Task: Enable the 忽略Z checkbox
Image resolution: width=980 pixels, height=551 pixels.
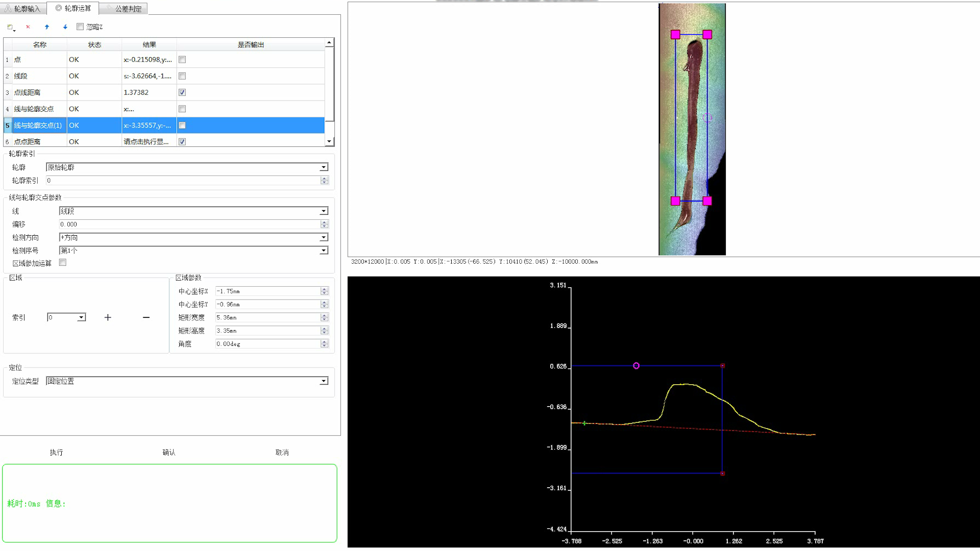Action: [80, 27]
